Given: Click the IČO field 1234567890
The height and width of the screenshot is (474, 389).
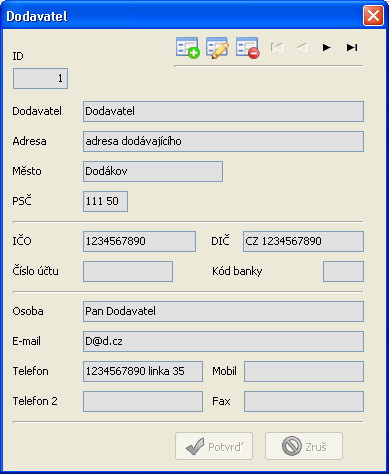Looking at the screenshot, I should (x=139, y=241).
